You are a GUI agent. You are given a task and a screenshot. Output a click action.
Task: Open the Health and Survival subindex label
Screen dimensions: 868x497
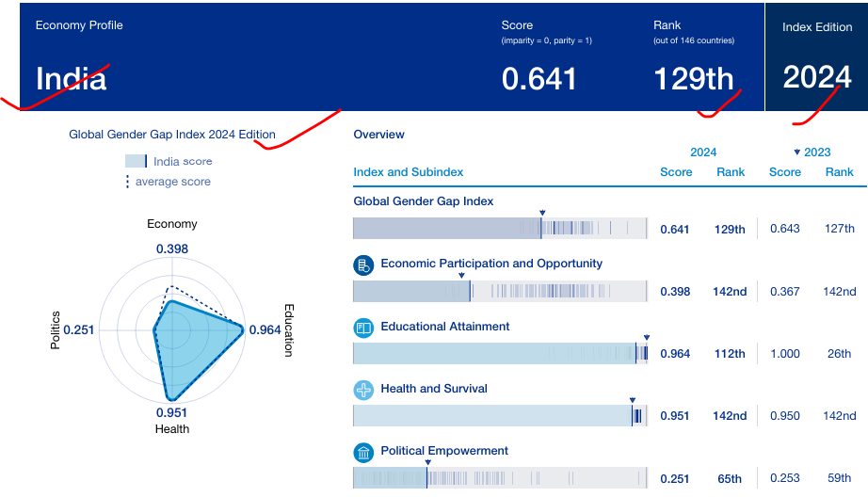tap(434, 389)
